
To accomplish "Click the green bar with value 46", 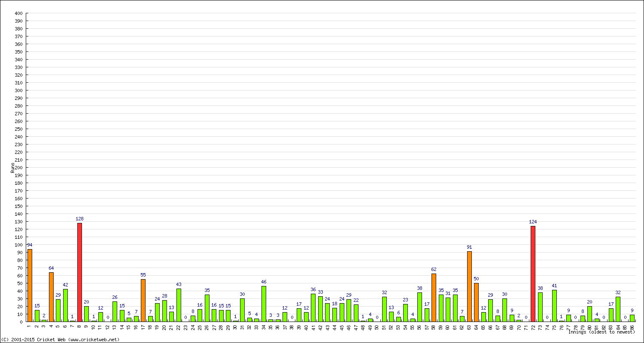I will pyautogui.click(x=264, y=304).
